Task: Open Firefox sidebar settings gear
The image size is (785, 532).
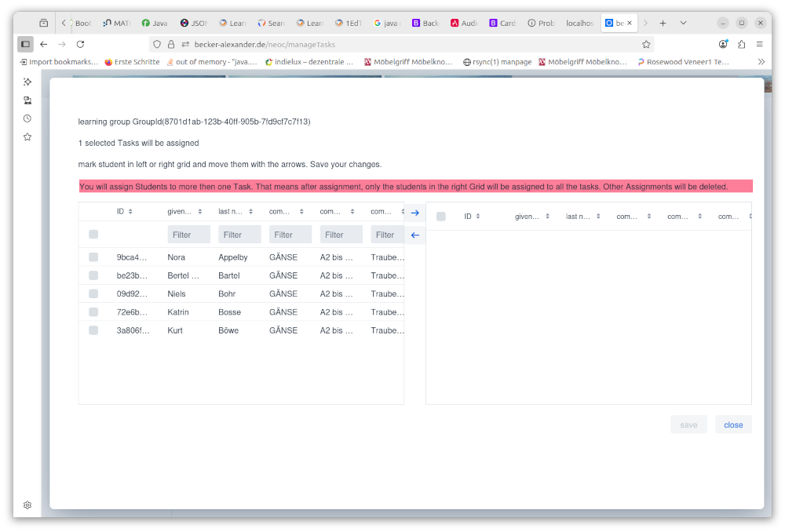Action: [27, 505]
